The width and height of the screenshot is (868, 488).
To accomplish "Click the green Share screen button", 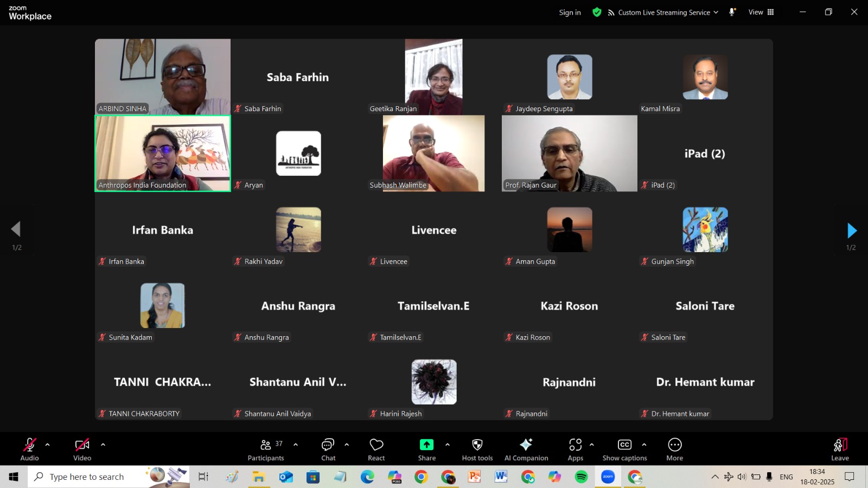I will [426, 445].
